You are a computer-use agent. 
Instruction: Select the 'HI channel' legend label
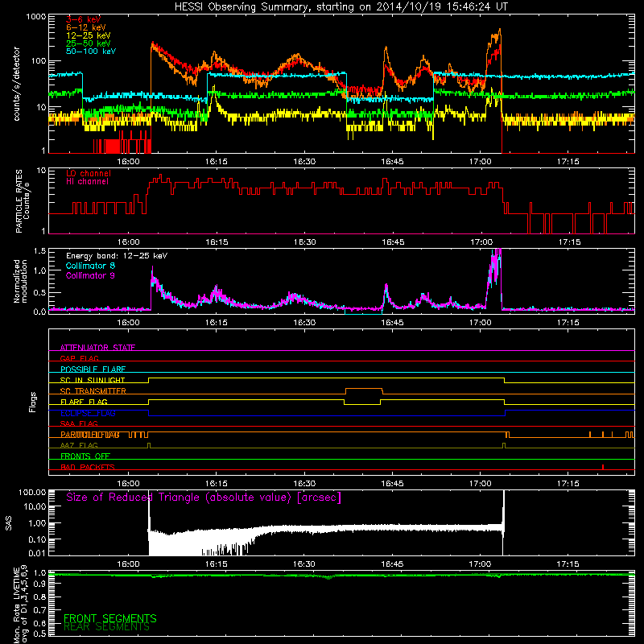click(87, 181)
